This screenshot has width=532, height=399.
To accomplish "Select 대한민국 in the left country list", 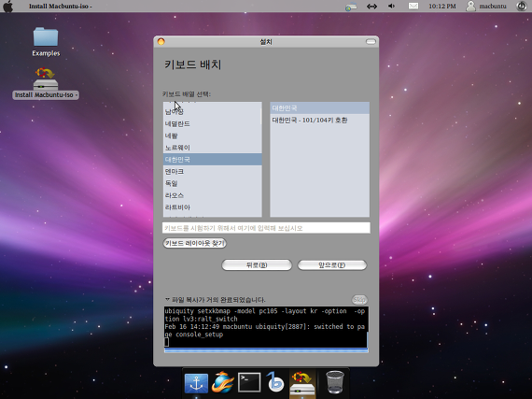I will click(x=213, y=159).
